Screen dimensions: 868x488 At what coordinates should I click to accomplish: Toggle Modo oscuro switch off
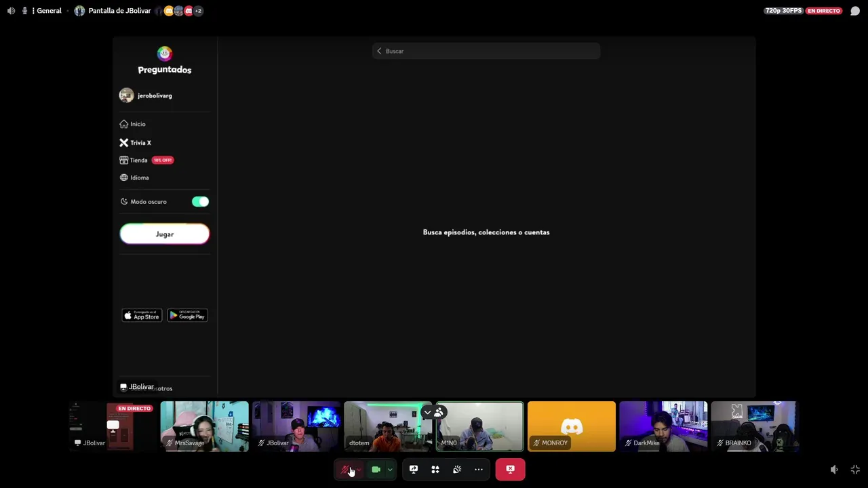point(200,201)
